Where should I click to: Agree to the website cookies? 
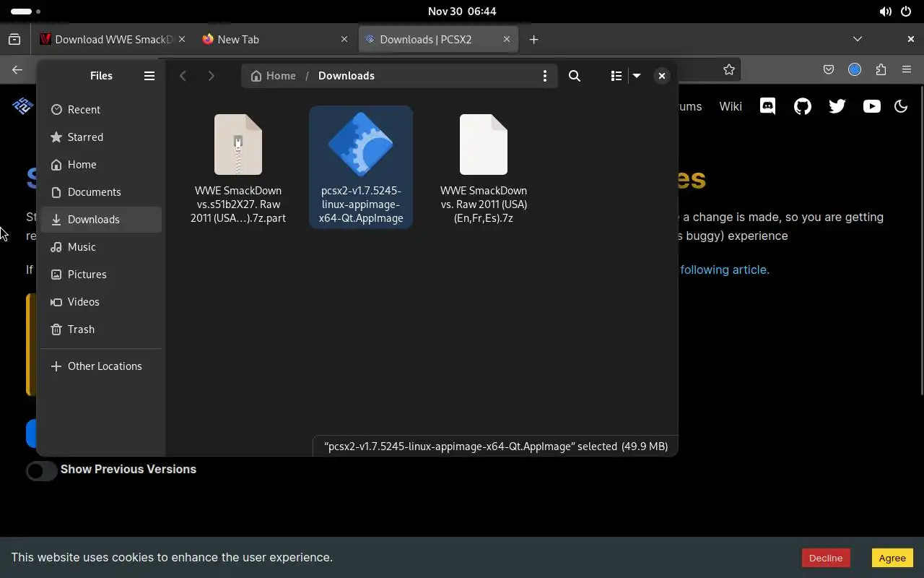892,558
